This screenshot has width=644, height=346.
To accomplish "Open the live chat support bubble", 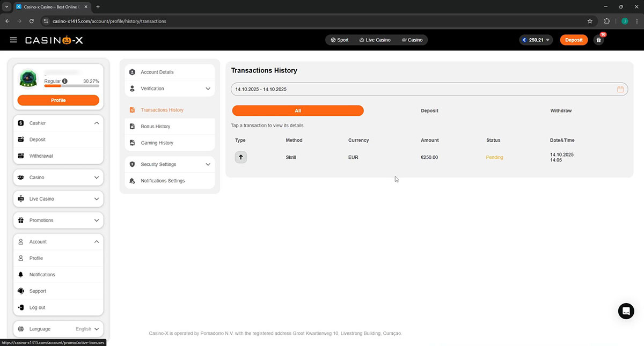I will [x=626, y=311].
